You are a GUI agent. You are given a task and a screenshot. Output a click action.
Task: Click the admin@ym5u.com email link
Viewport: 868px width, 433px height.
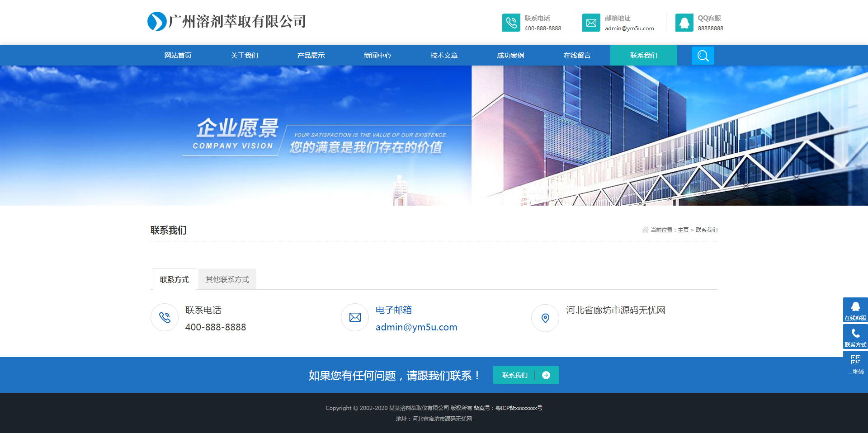click(416, 327)
